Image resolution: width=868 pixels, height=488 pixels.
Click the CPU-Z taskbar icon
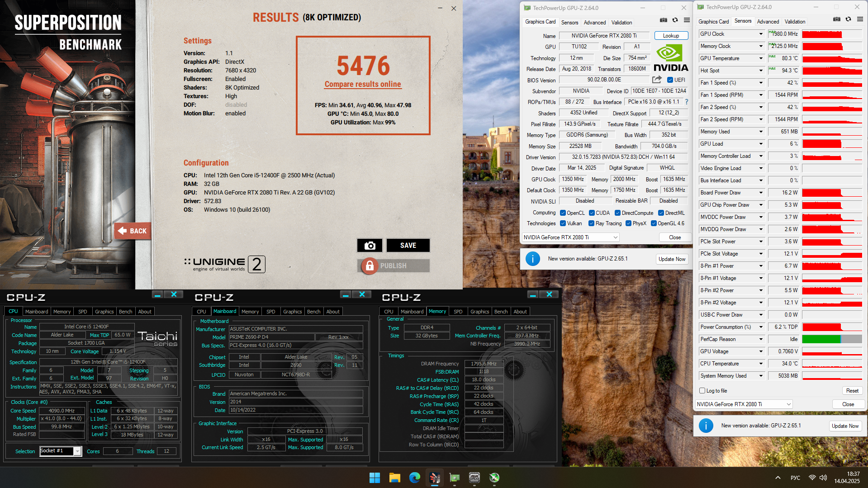[474, 478]
